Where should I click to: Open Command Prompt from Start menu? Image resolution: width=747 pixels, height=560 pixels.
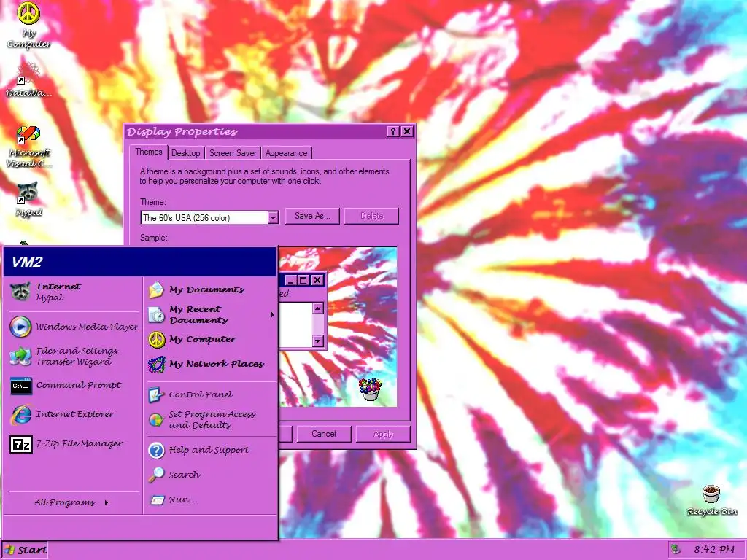point(72,385)
